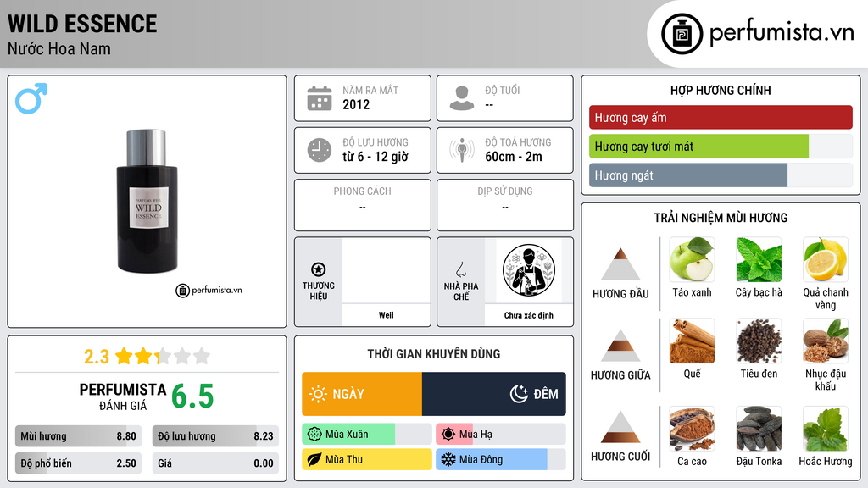Click the Thời gian khuyên dùng heading
The image size is (868, 488).
click(434, 354)
